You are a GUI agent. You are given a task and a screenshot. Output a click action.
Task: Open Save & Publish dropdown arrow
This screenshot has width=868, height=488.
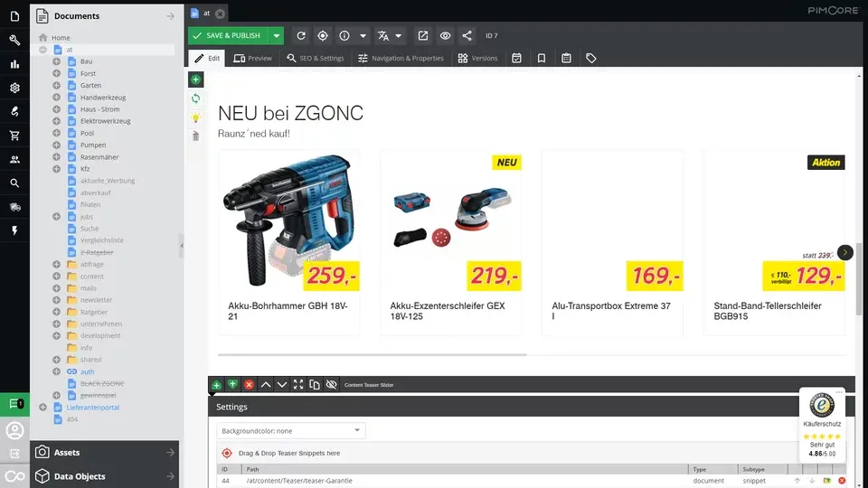coord(277,35)
